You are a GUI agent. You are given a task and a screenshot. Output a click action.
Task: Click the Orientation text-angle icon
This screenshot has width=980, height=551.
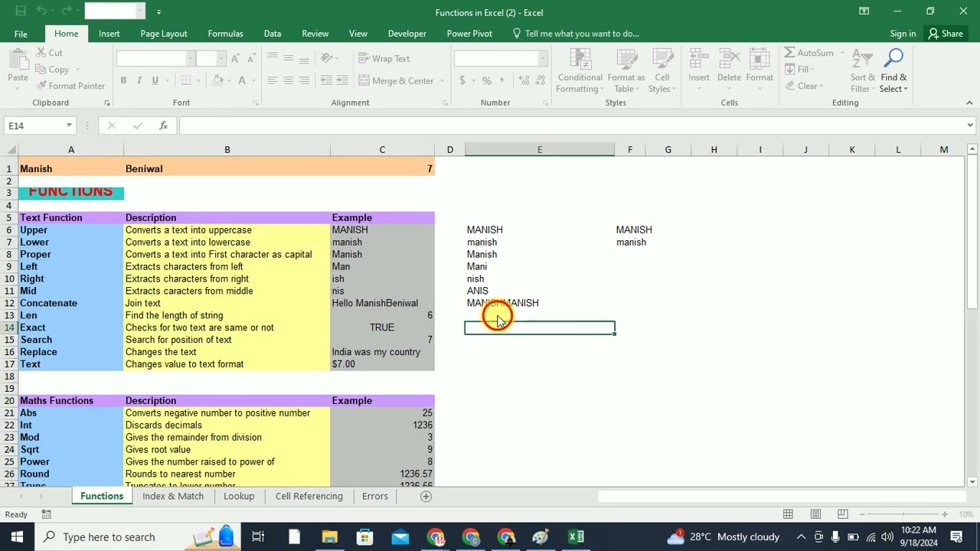(x=327, y=59)
